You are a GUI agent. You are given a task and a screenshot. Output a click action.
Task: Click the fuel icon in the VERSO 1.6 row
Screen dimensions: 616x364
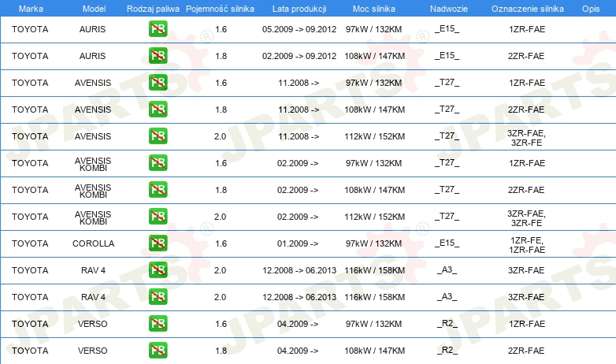(158, 324)
